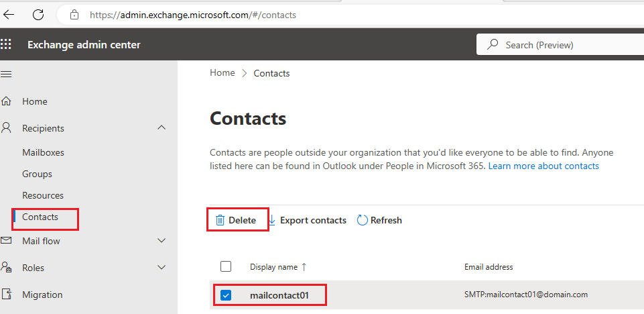
Task: Click the browser address bar URL
Action: (x=193, y=15)
